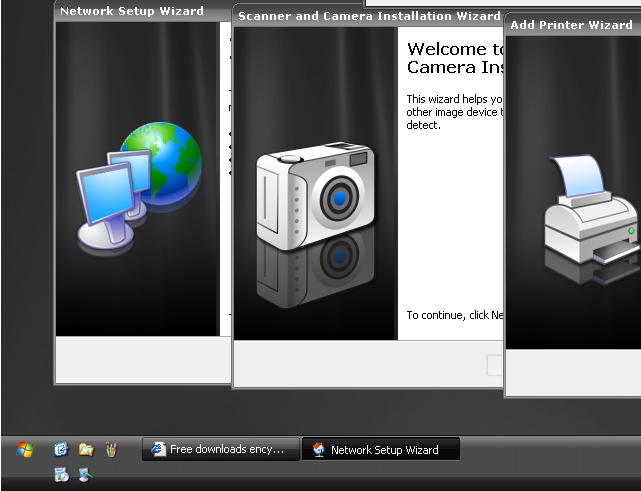Click the monitor with magnifier quick launch icon
The width and height of the screenshot is (641, 491).
(x=86, y=475)
